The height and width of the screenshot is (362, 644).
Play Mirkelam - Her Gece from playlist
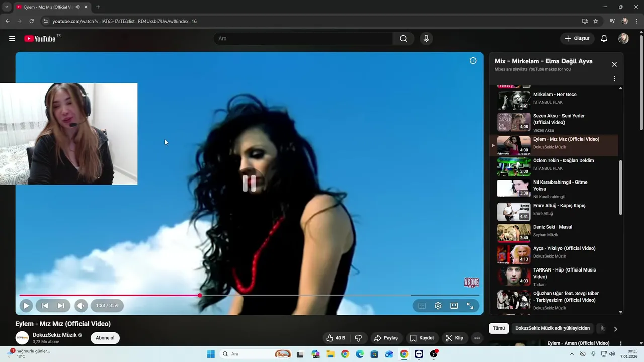point(554,100)
